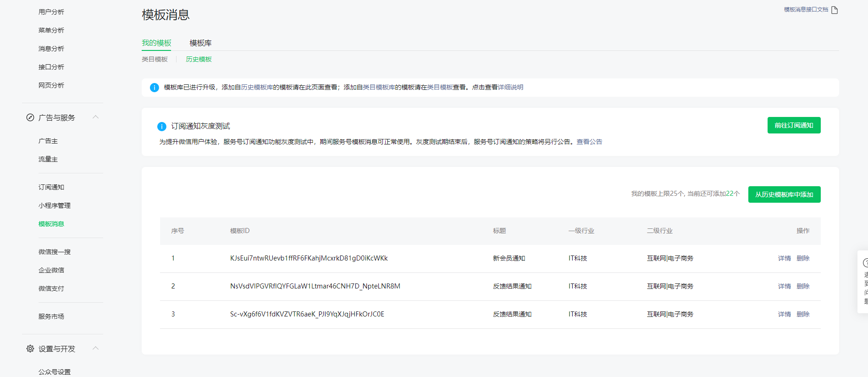Viewport: 868px width, 377px height.
Task: Click the 从历史模板库中添加 button
Action: click(x=784, y=194)
